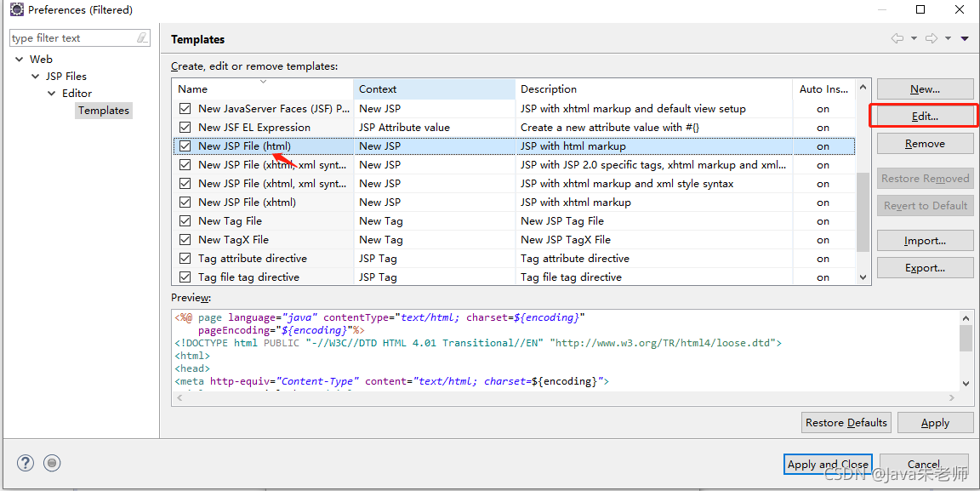Uncheck Tag attribute directive template
The height and width of the screenshot is (491, 980).
pyautogui.click(x=185, y=259)
